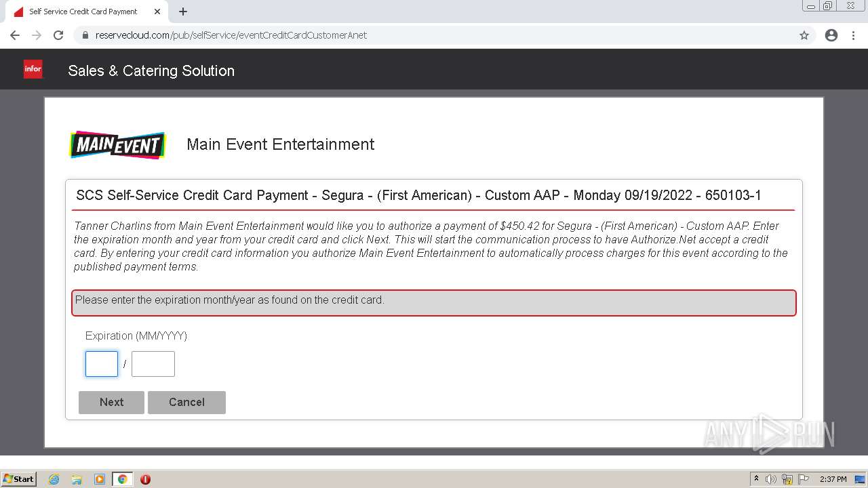Click the 2:37 PM system clock

(x=833, y=479)
